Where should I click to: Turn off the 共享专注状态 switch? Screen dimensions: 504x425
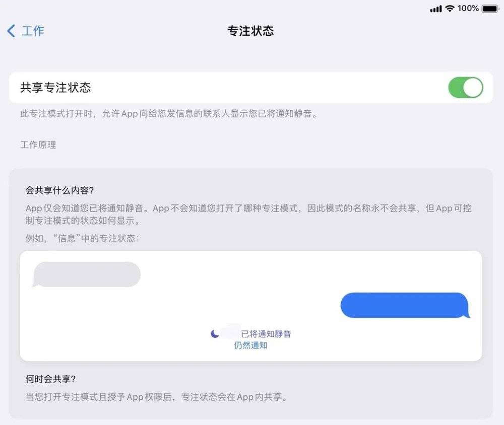tap(465, 88)
